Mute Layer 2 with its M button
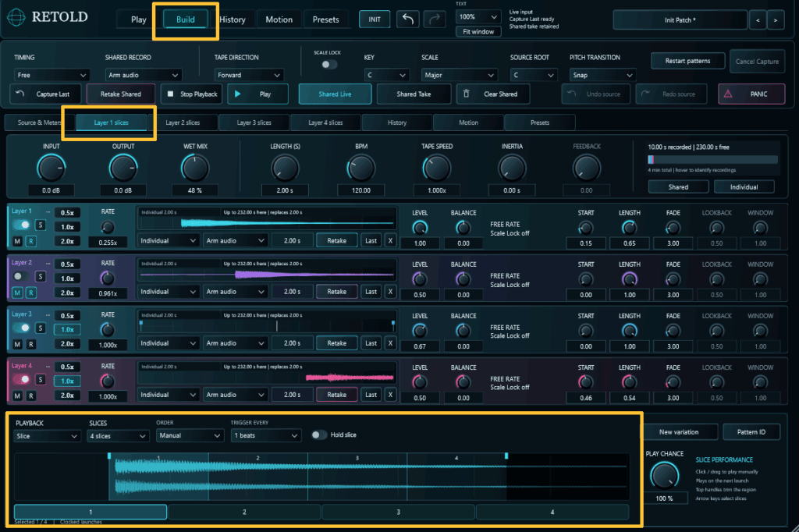The height and width of the screenshot is (532, 799). (17, 293)
